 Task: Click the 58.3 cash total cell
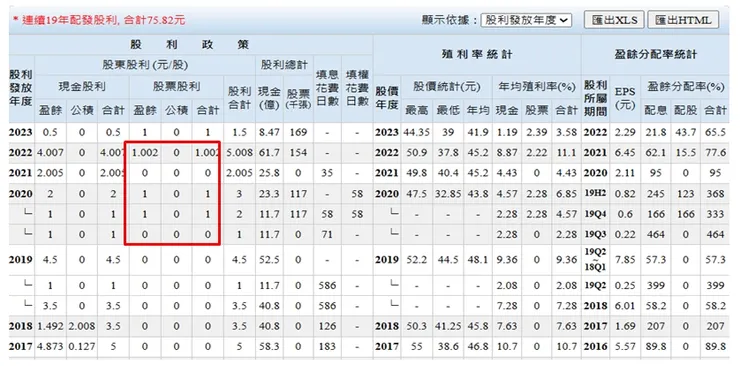coord(269,347)
